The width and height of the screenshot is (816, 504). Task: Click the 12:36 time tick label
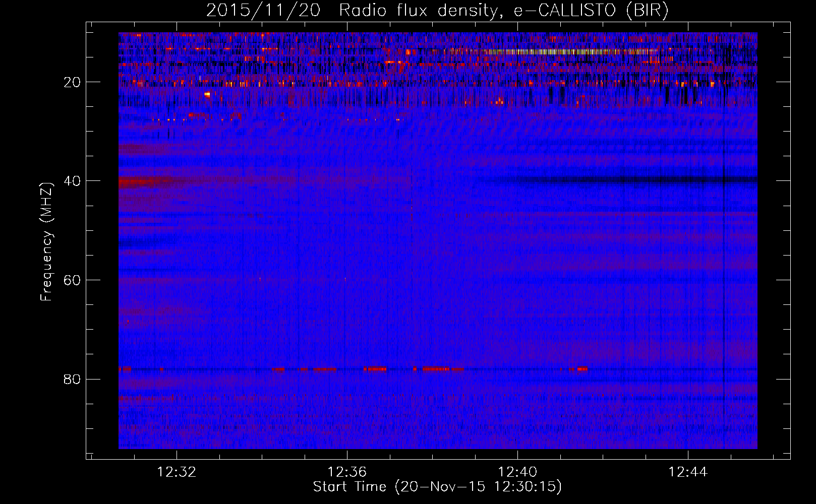[347, 472]
